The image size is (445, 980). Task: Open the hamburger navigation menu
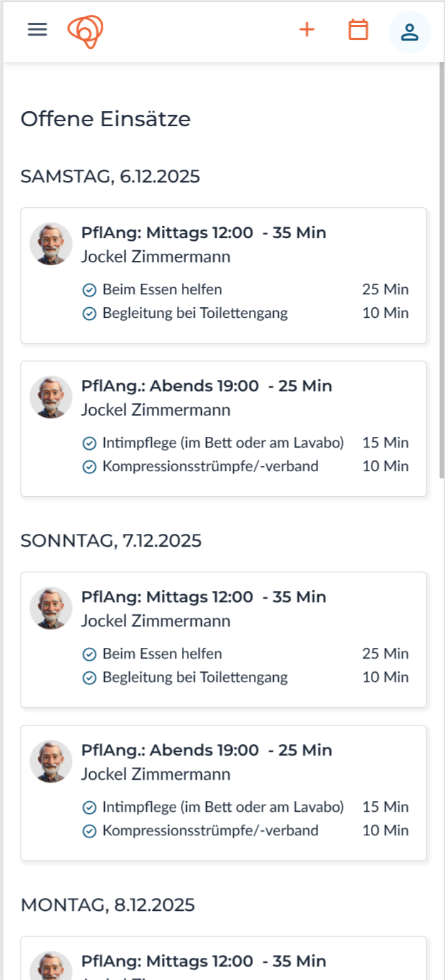[37, 30]
